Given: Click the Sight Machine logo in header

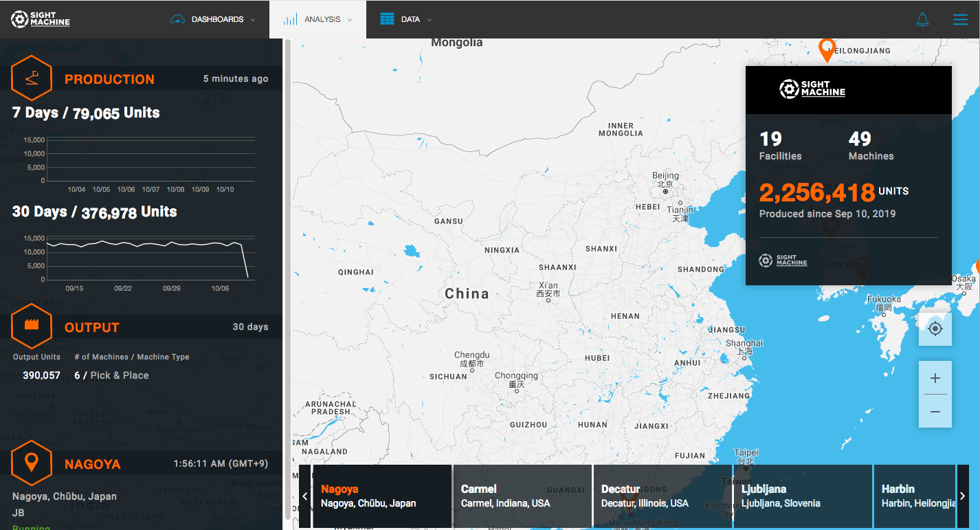Looking at the screenshot, I should [41, 19].
